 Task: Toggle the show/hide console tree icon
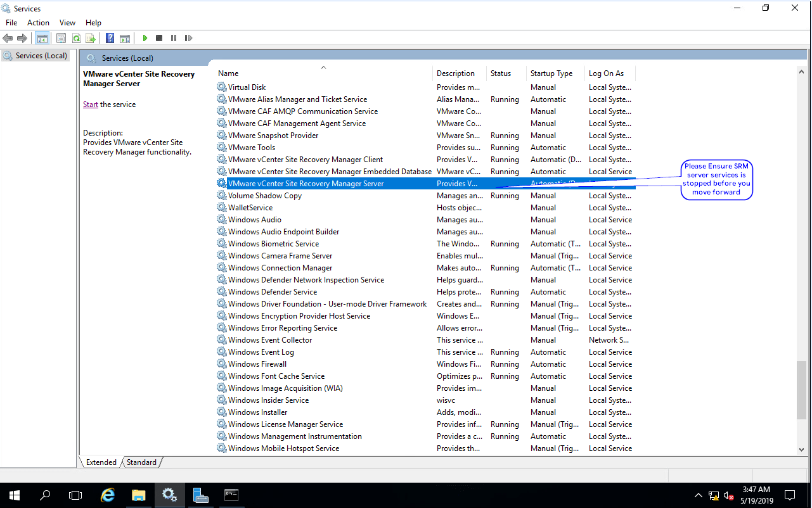tap(42, 38)
